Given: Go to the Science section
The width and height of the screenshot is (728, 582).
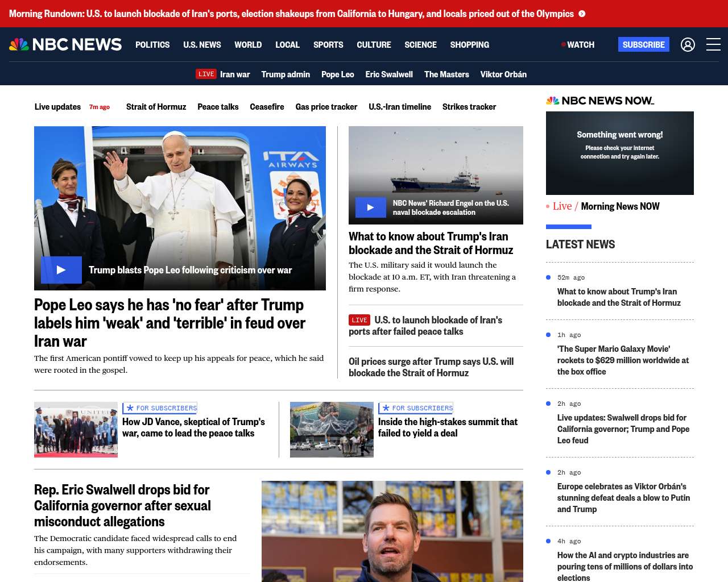Looking at the screenshot, I should pyautogui.click(x=420, y=44).
